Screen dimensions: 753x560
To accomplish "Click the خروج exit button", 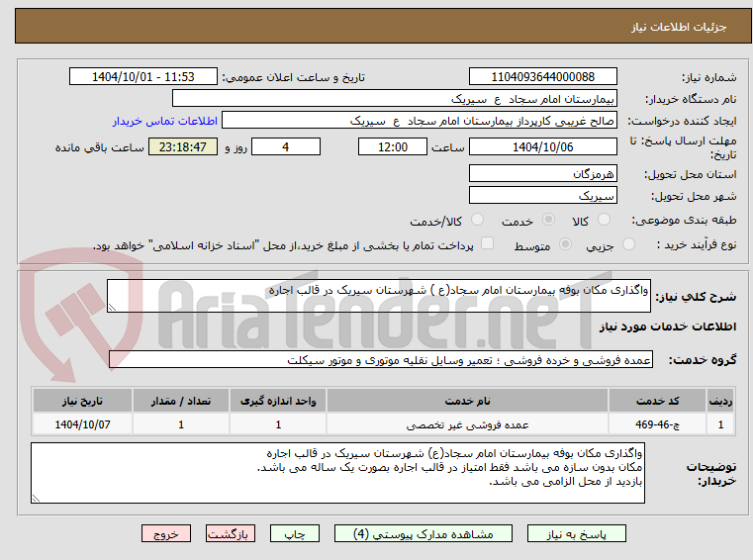I will pos(165,533).
